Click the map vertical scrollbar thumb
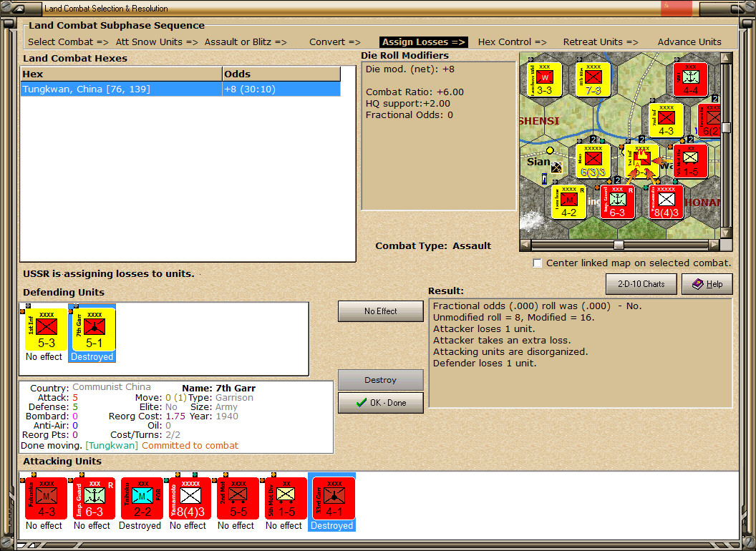 click(726, 127)
